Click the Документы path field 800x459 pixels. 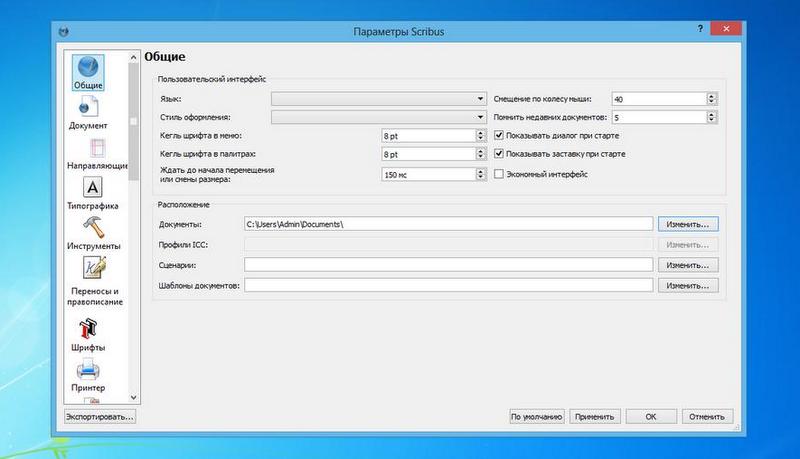tap(448, 224)
